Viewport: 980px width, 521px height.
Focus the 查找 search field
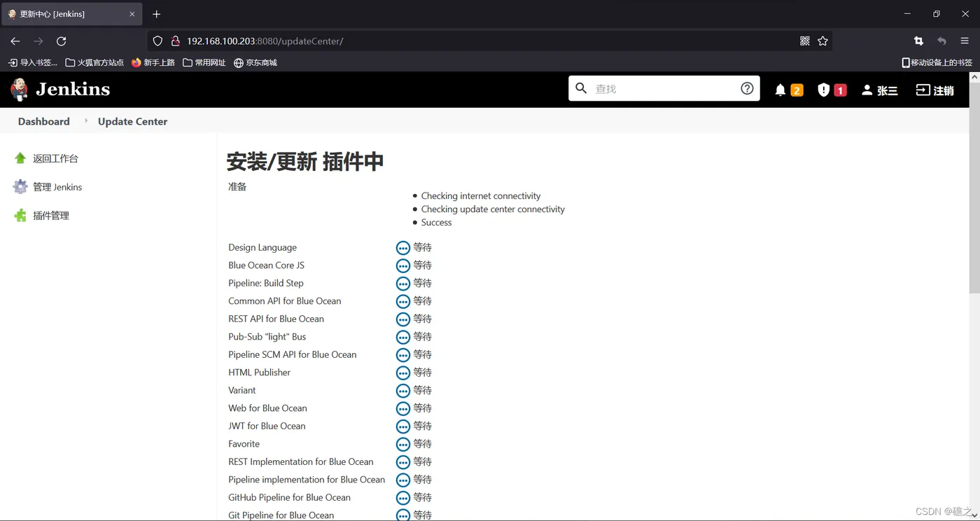[x=664, y=88]
